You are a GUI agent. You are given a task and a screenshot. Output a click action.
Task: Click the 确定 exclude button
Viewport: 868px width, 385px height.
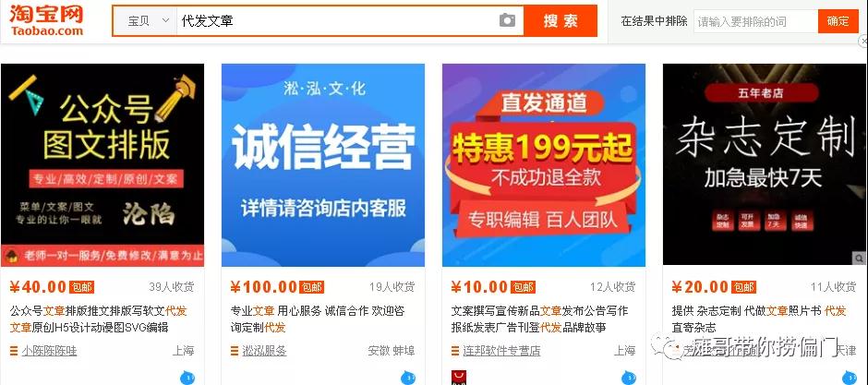click(838, 21)
